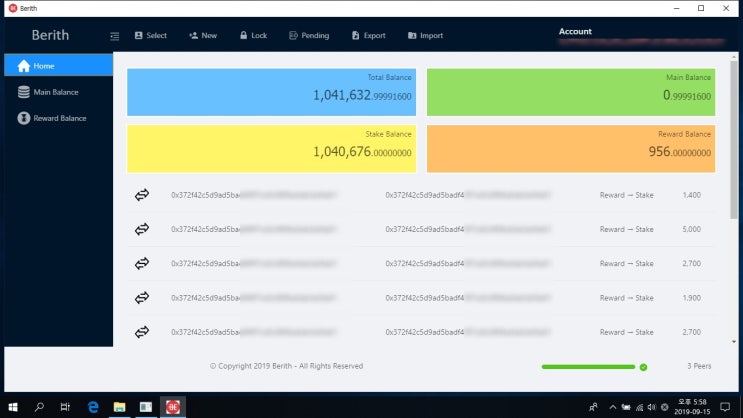Open the People icon in the taskbar
The width and height of the screenshot is (743, 418).
(x=593, y=407)
